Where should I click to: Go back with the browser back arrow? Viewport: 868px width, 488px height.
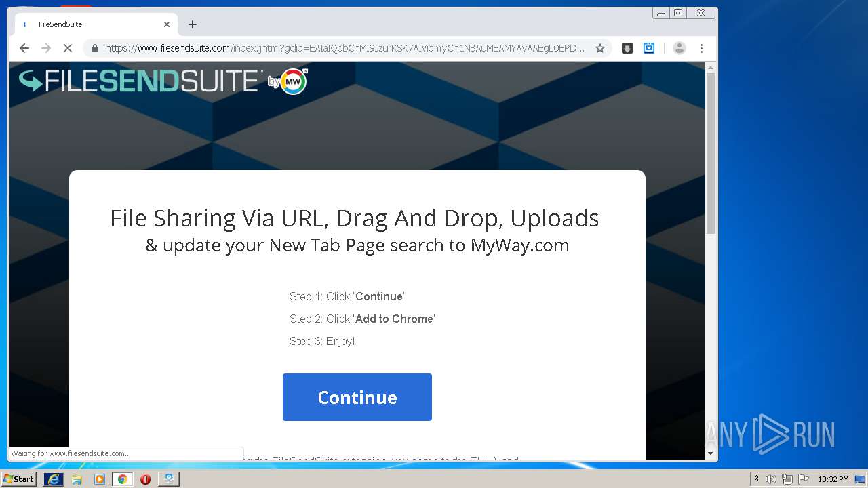pos(24,48)
